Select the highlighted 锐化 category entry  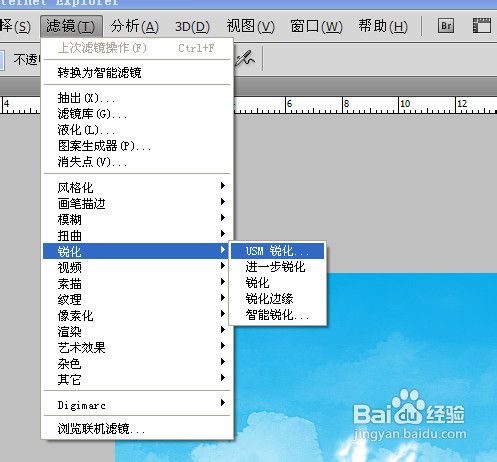tap(137, 251)
